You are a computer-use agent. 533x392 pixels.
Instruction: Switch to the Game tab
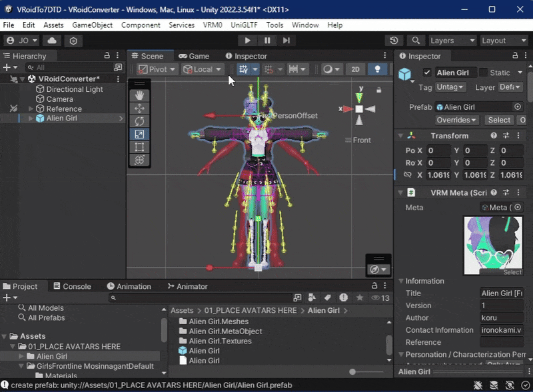pyautogui.click(x=195, y=56)
